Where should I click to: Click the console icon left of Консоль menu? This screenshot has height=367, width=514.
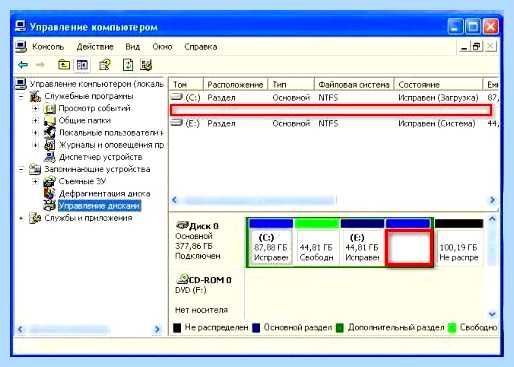(21, 47)
